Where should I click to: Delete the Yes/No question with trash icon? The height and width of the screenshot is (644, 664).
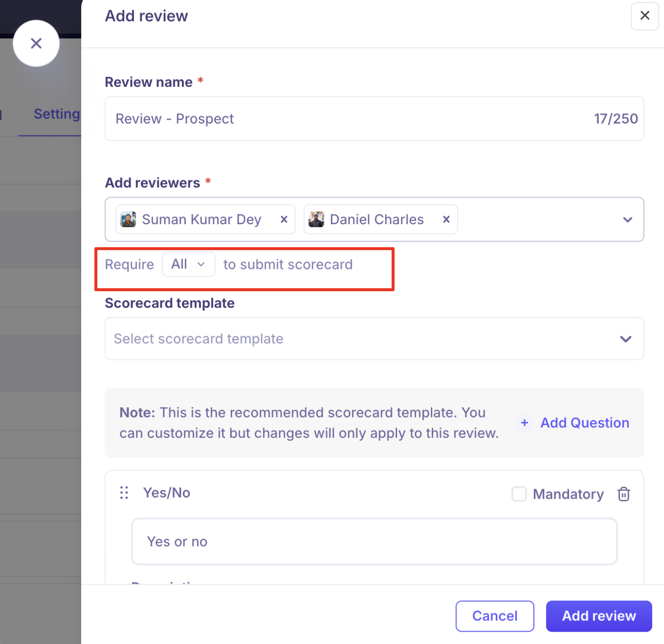(624, 494)
